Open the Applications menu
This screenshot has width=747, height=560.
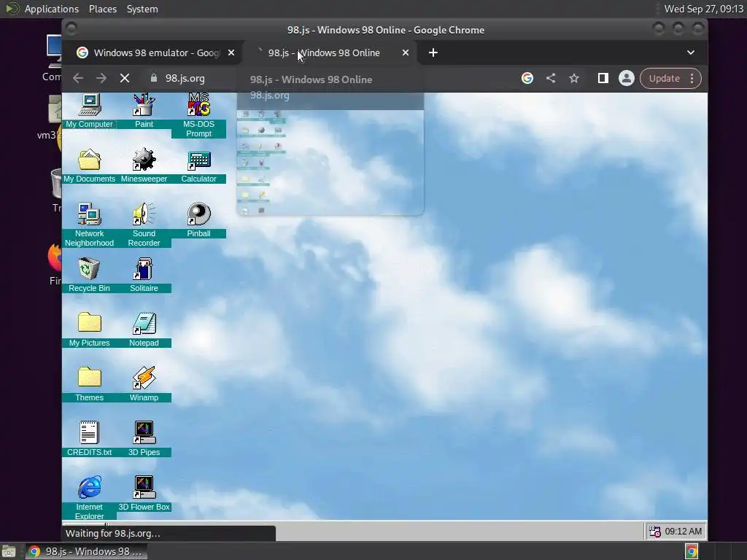coord(52,9)
